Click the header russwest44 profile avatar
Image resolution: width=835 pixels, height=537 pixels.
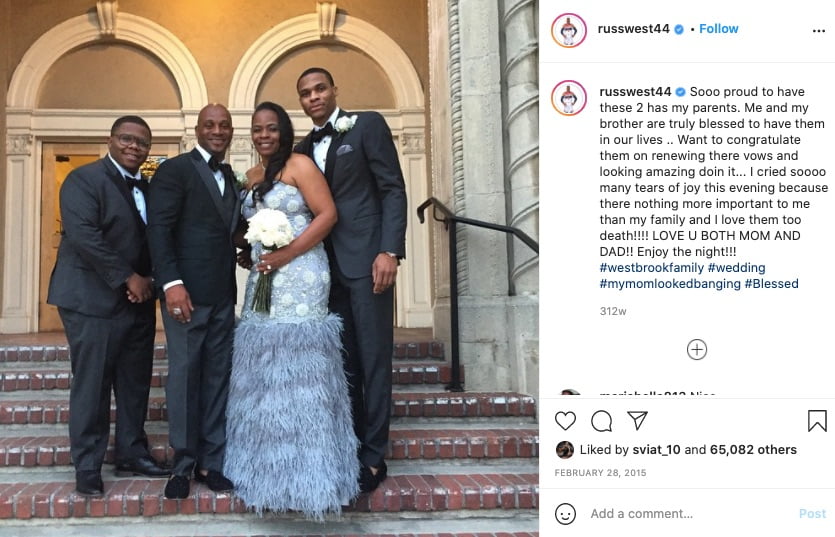tap(569, 30)
